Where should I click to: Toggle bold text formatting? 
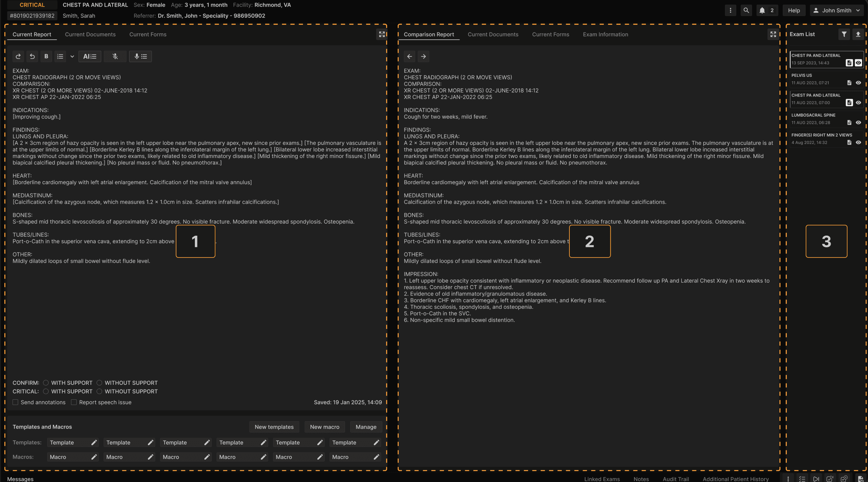click(x=46, y=56)
